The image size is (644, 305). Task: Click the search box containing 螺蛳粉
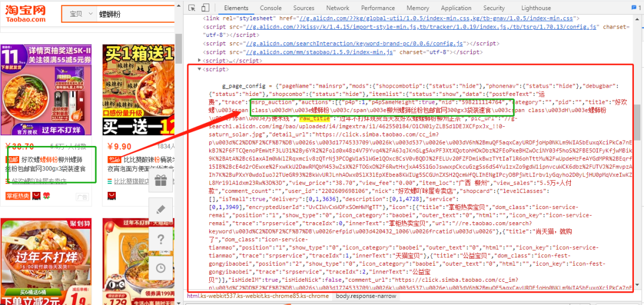coord(136,14)
